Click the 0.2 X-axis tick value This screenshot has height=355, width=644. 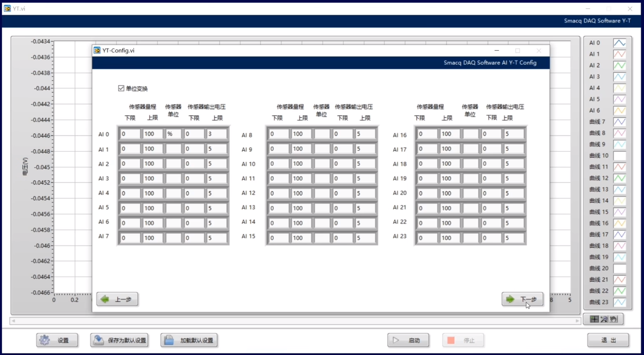(x=74, y=300)
